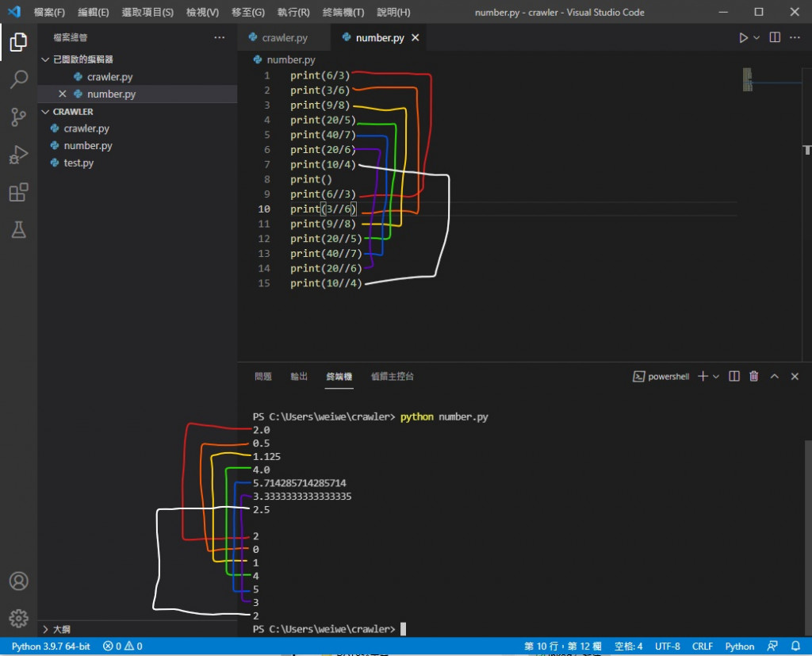
Task: Switch to the crawler.py editor tab
Action: coord(285,38)
